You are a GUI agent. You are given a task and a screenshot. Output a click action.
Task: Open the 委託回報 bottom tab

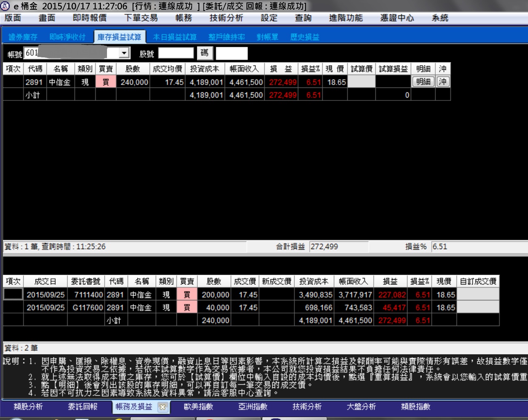click(x=83, y=407)
